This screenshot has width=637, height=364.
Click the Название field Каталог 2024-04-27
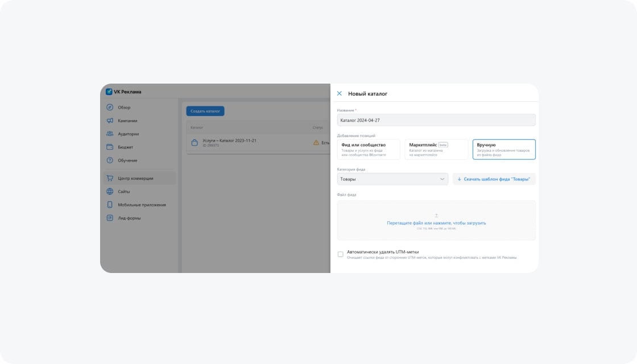tap(436, 120)
